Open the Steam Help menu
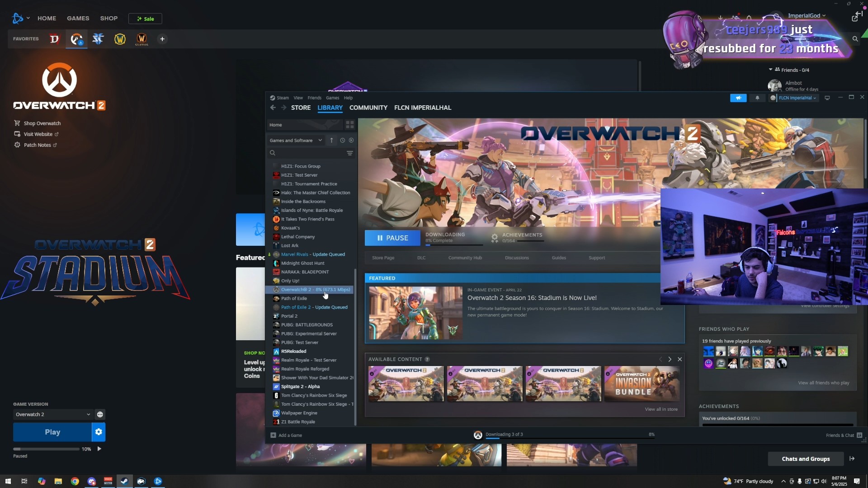 pos(348,98)
